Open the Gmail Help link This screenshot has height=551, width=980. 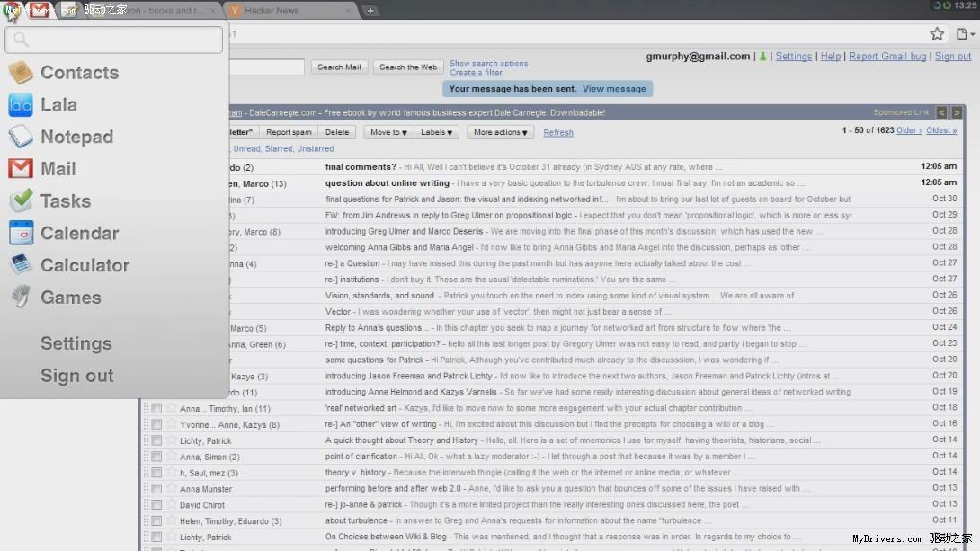pyautogui.click(x=830, y=57)
